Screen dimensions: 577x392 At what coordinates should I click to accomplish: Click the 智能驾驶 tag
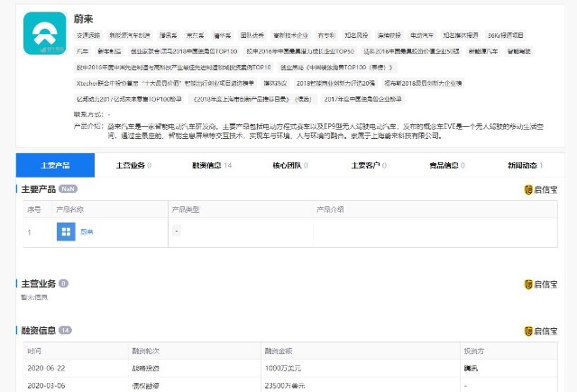click(518, 51)
